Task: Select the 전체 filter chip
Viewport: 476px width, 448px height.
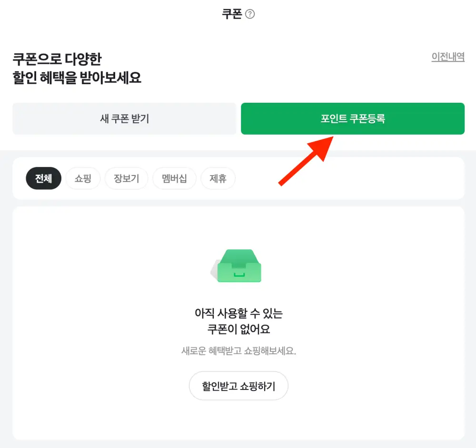Action: click(x=43, y=178)
